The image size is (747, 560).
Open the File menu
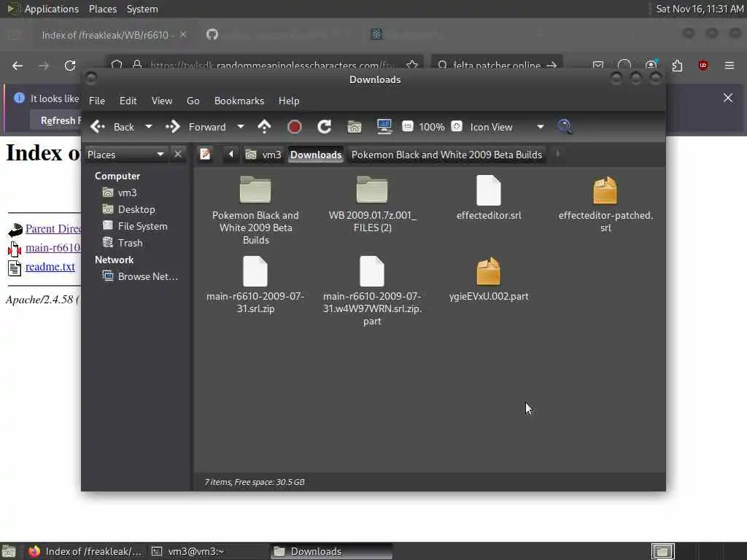pos(97,101)
